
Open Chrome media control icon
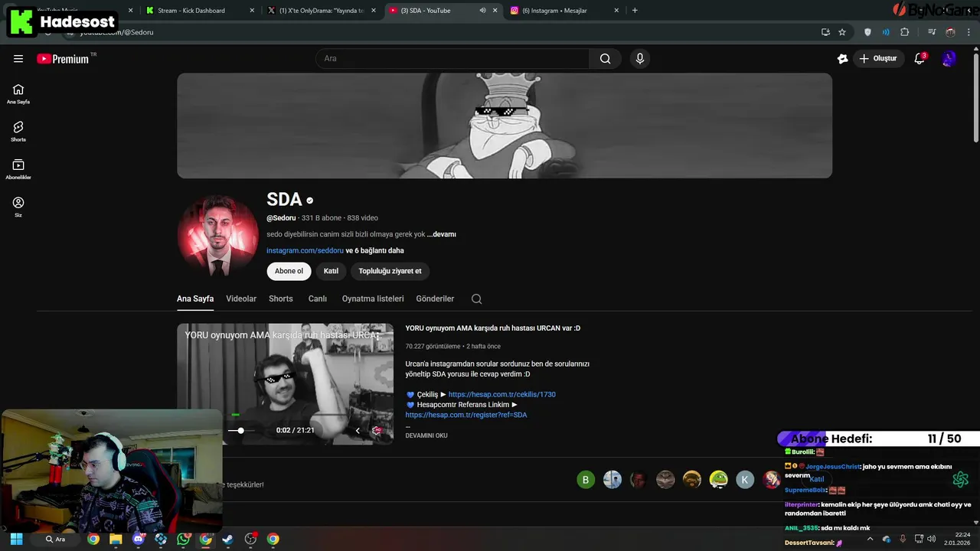(x=932, y=32)
